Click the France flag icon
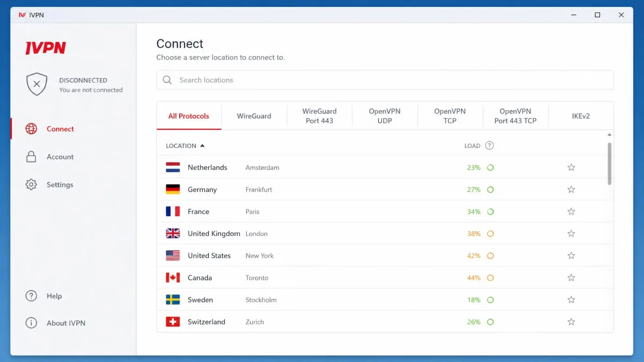The height and width of the screenshot is (362, 644). 173,211
